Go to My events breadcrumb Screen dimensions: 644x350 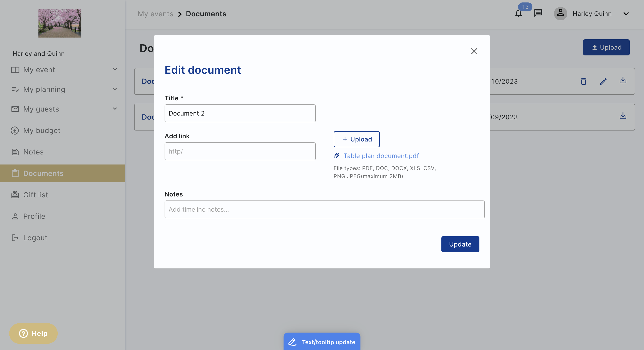pyautogui.click(x=155, y=14)
